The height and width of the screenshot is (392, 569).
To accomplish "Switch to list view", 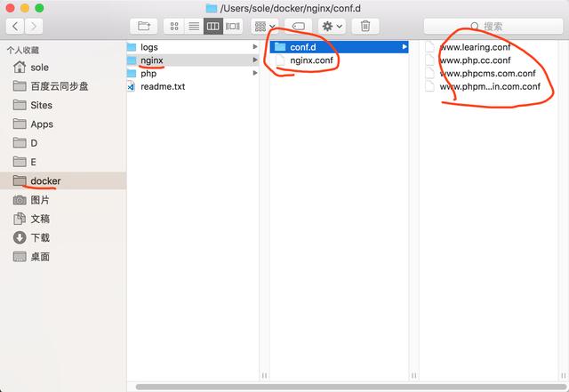I will (194, 26).
